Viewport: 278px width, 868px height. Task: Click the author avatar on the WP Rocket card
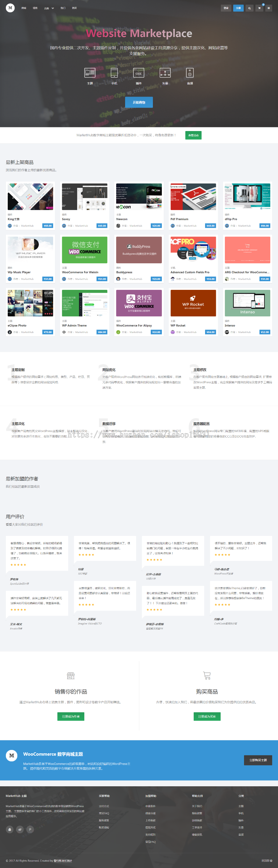click(x=172, y=332)
